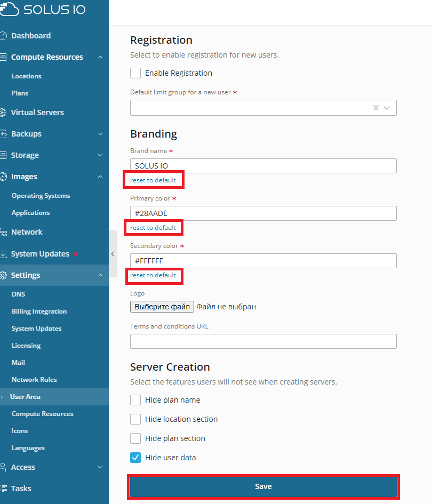This screenshot has width=432, height=504.
Task: Reset Brand name to default
Action: (153, 180)
